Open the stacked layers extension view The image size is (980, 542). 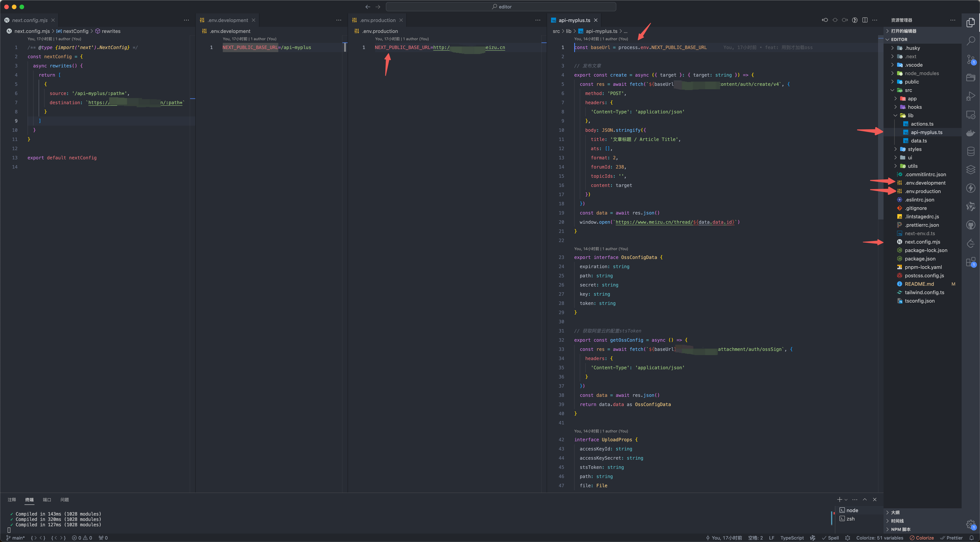[970, 170]
